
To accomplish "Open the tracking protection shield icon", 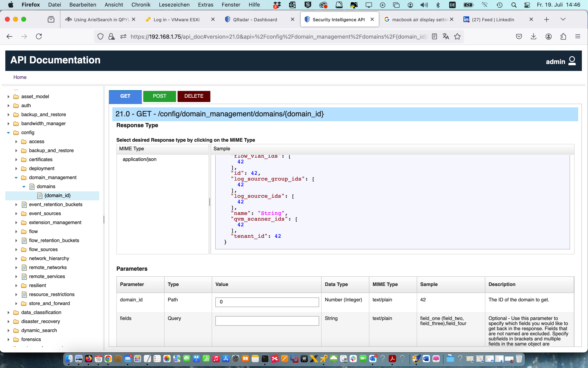I will pos(100,37).
